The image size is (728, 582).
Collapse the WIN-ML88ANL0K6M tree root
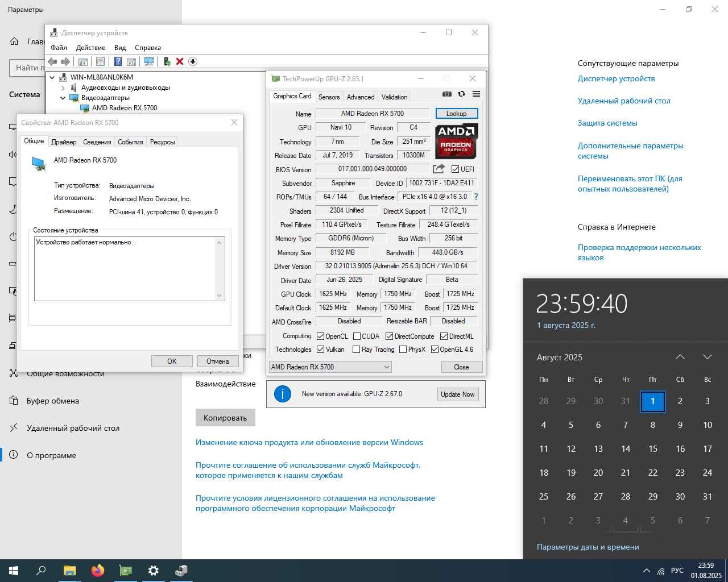tap(52, 77)
